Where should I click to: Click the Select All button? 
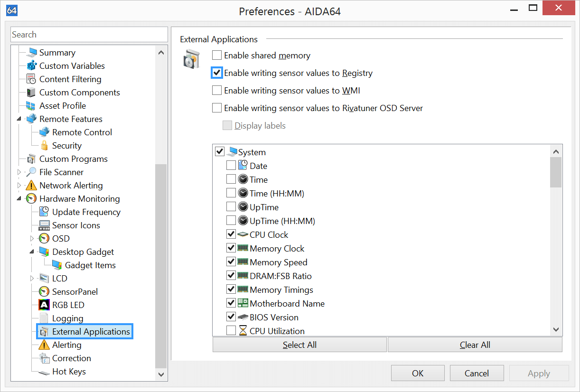pyautogui.click(x=299, y=345)
